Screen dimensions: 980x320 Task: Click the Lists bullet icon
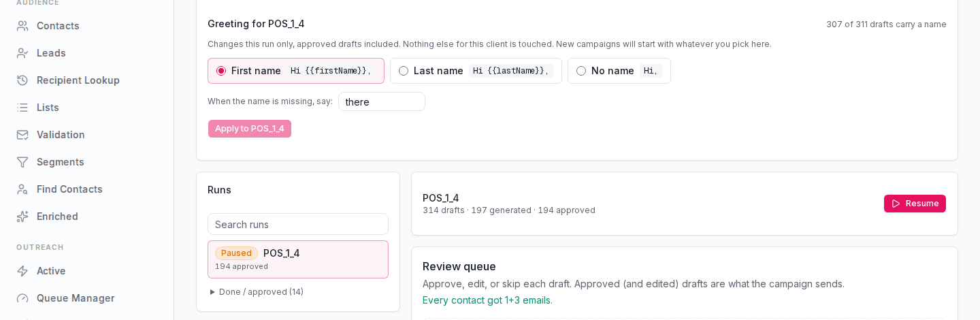(x=22, y=108)
